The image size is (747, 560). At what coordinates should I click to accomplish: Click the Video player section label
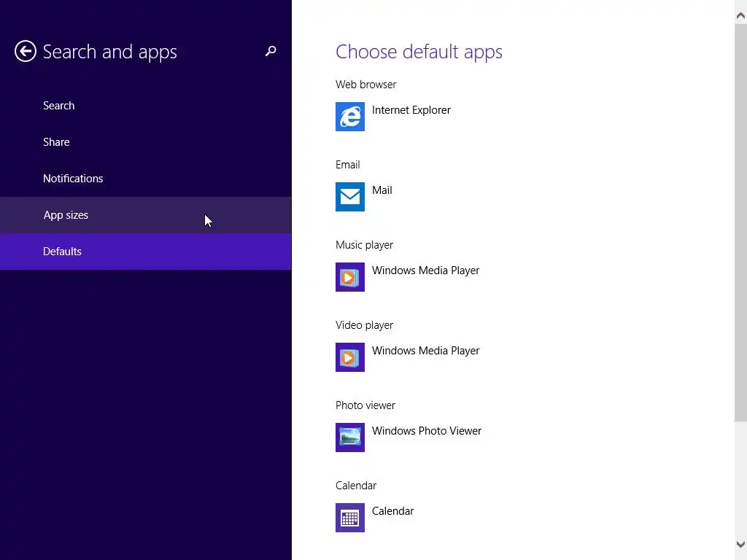point(365,325)
